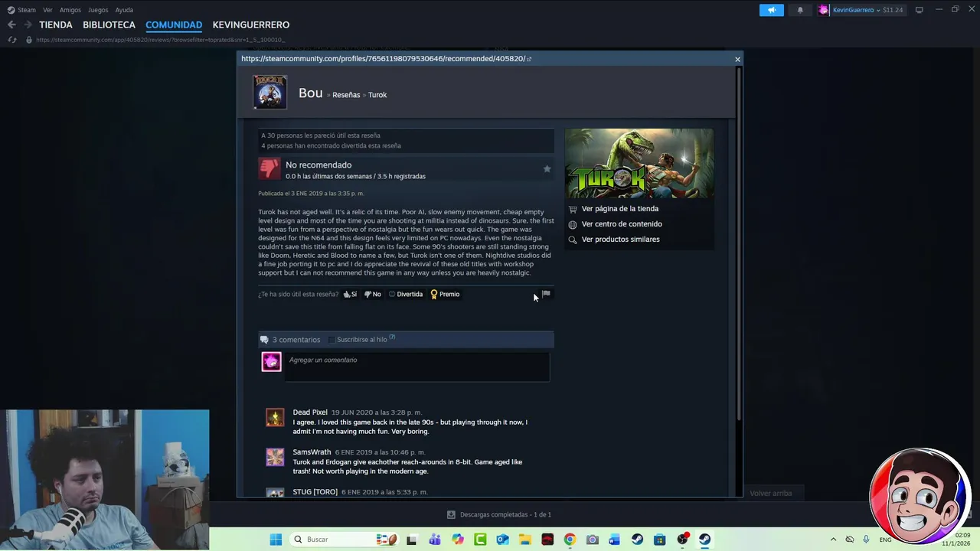Select the COMUNIDAD tab
980x551 pixels.
click(x=174, y=25)
